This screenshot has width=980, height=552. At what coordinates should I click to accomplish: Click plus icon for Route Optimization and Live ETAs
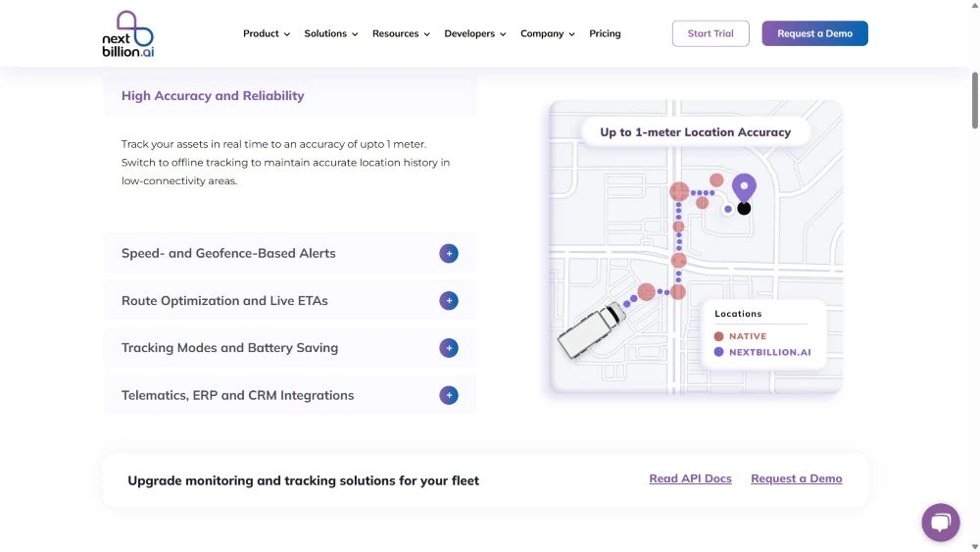[x=449, y=301]
